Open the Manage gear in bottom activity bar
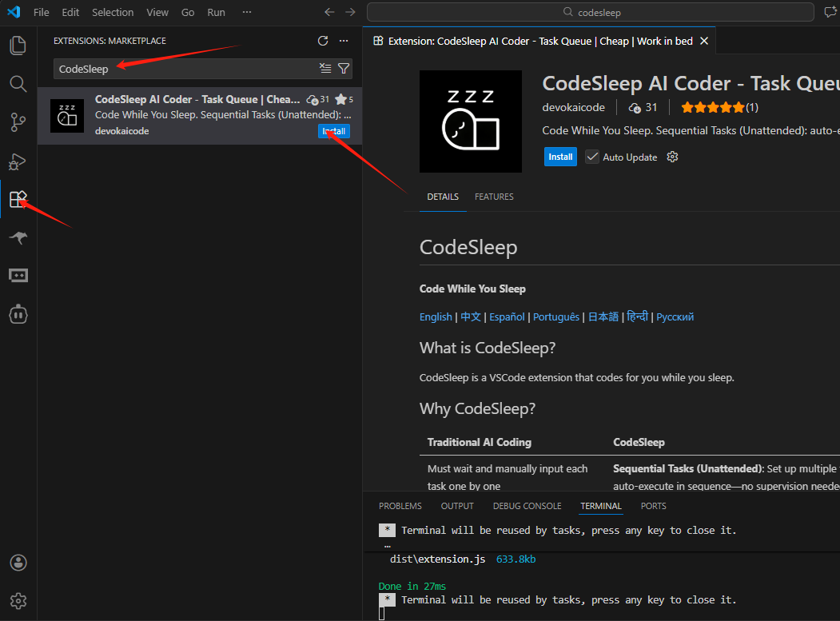 pos(18,601)
